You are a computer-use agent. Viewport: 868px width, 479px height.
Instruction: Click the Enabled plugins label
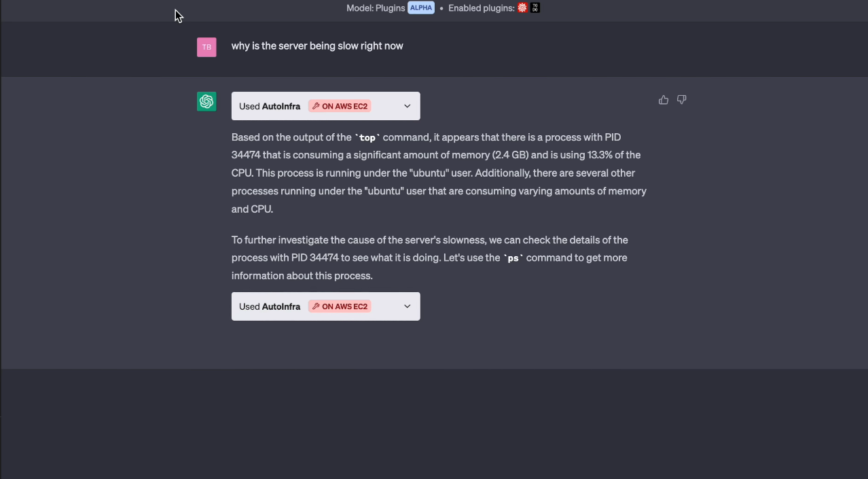[x=481, y=8]
